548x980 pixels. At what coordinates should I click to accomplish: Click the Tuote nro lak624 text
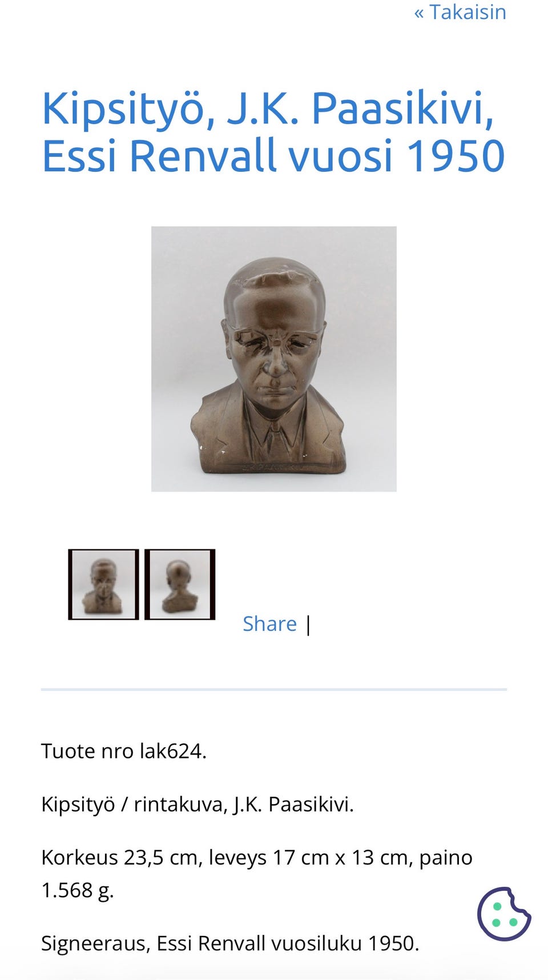point(124,751)
